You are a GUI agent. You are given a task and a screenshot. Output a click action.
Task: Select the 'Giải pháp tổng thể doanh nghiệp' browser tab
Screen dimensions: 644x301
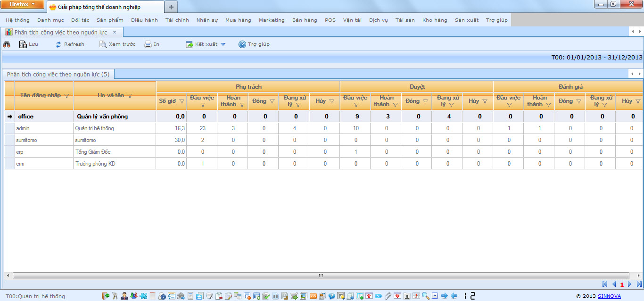106,7
